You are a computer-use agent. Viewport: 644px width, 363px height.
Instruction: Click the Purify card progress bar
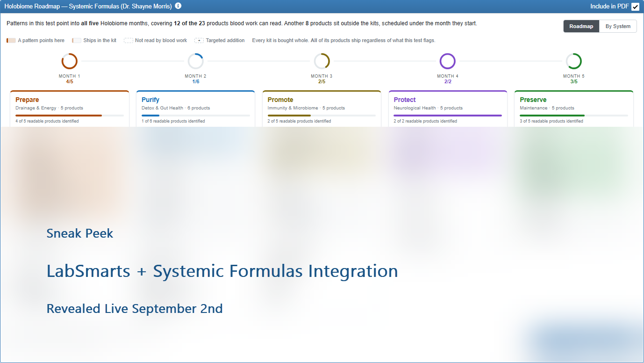tap(196, 116)
